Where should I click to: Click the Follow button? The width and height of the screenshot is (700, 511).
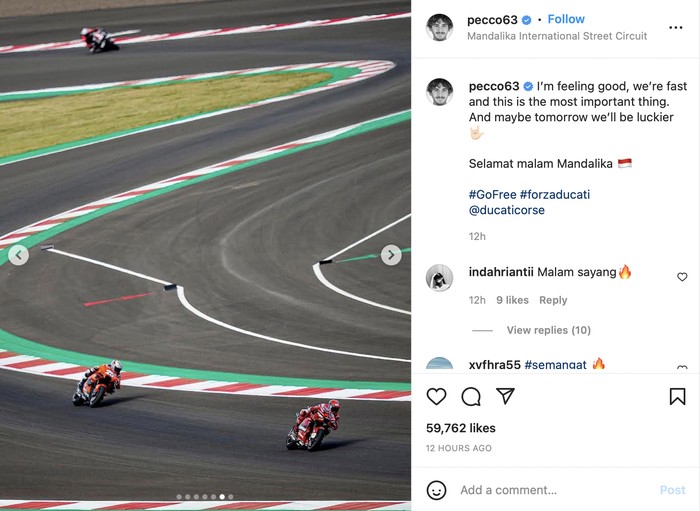point(566,19)
